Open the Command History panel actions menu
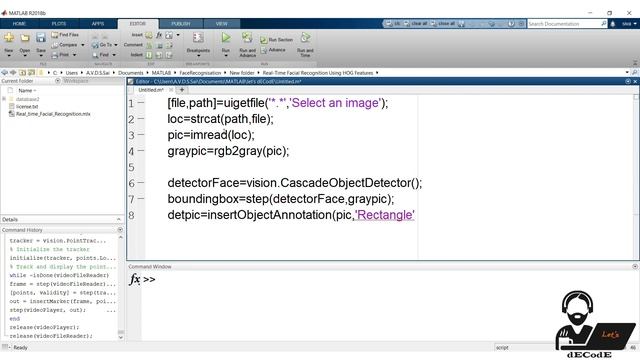 pyautogui.click(x=120, y=230)
